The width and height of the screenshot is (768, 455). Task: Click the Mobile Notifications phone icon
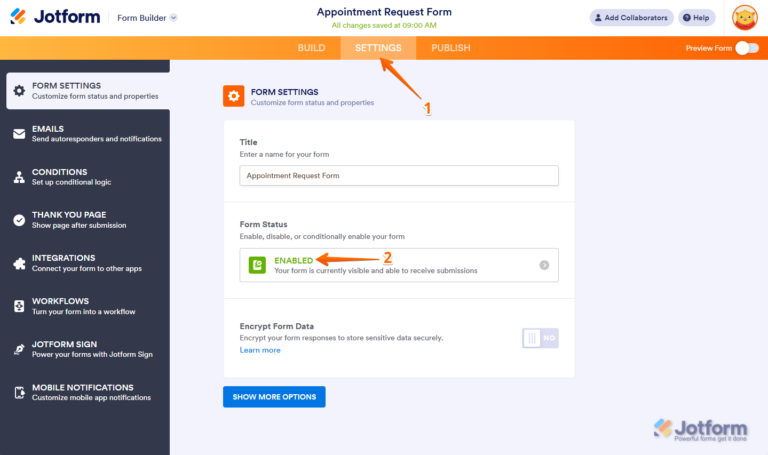pos(19,392)
